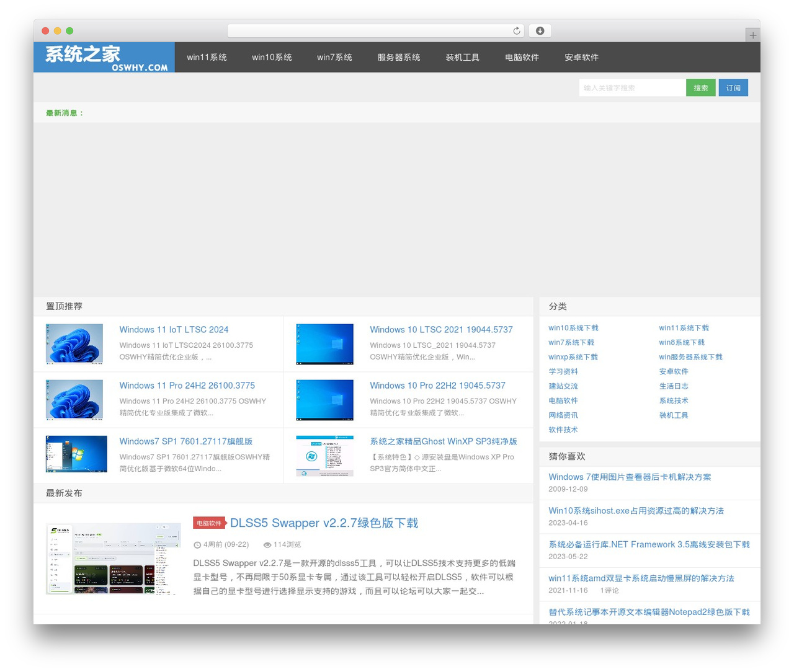The width and height of the screenshot is (794, 672).
Task: Open a new tab with plus button
Action: 752,35
